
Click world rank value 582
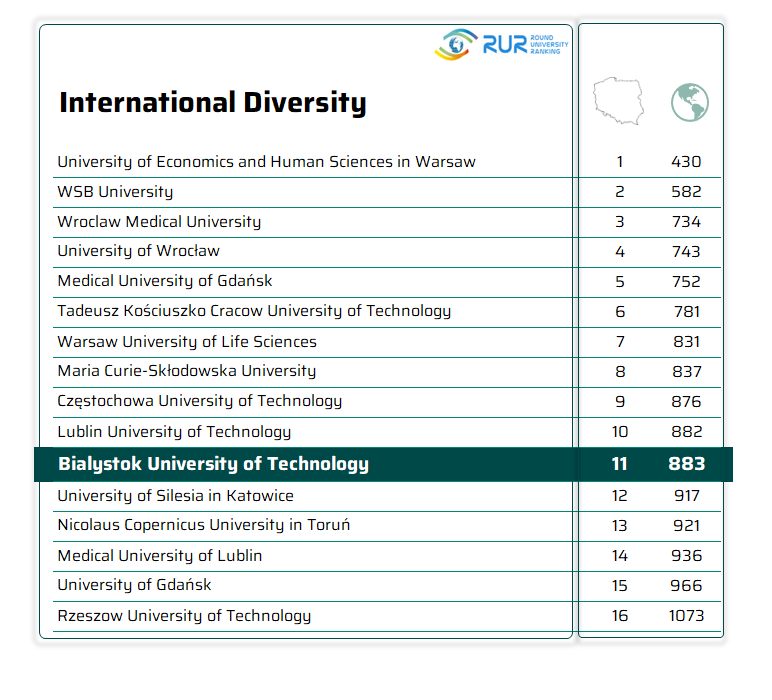686,192
